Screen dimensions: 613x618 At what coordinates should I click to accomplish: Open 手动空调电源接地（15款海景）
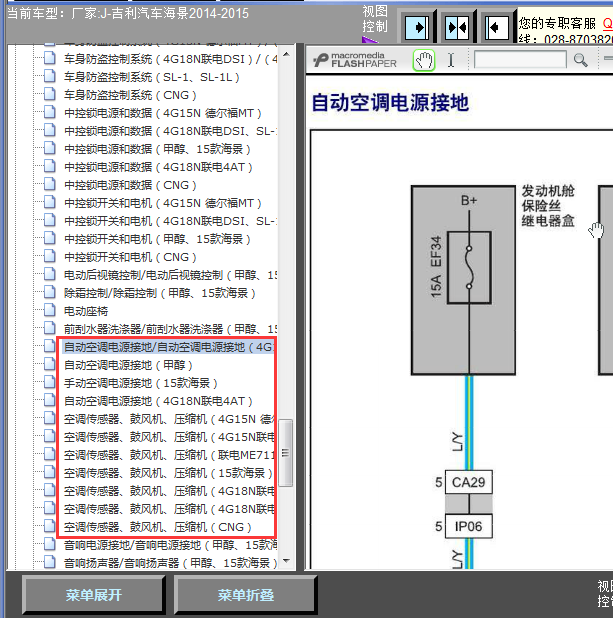click(141, 383)
